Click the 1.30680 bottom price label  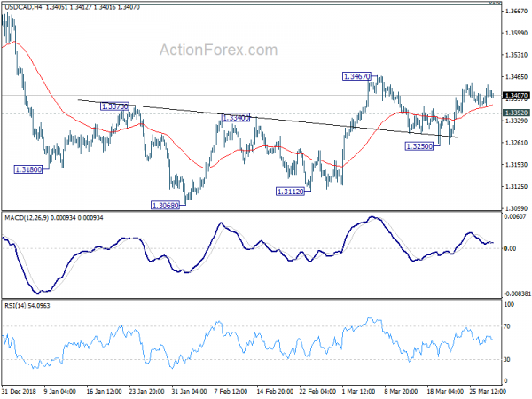(x=165, y=206)
